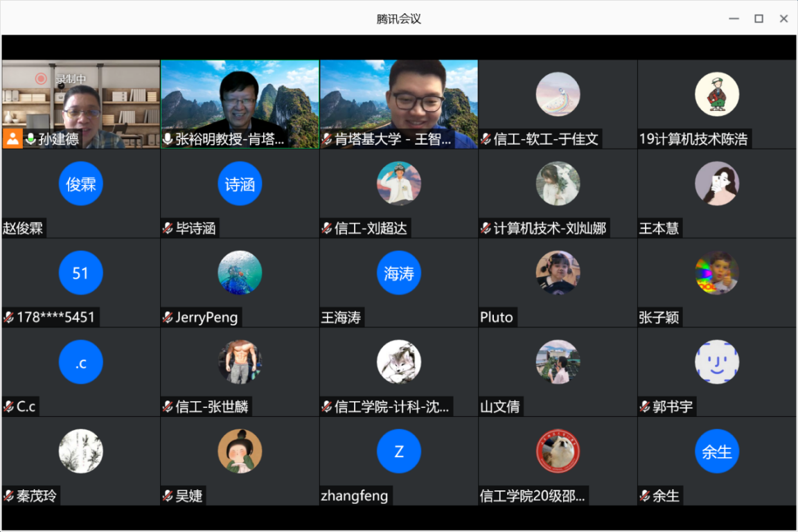Click muted mic icon beside C.c

8,406
